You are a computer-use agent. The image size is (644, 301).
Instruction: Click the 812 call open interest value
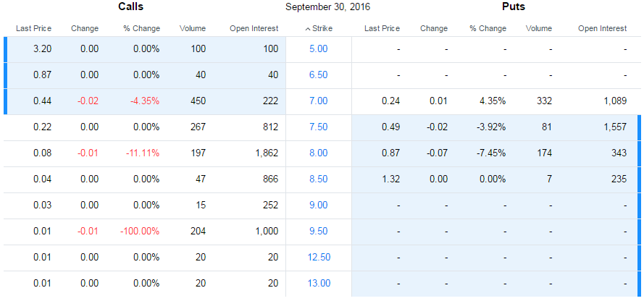[x=271, y=127]
